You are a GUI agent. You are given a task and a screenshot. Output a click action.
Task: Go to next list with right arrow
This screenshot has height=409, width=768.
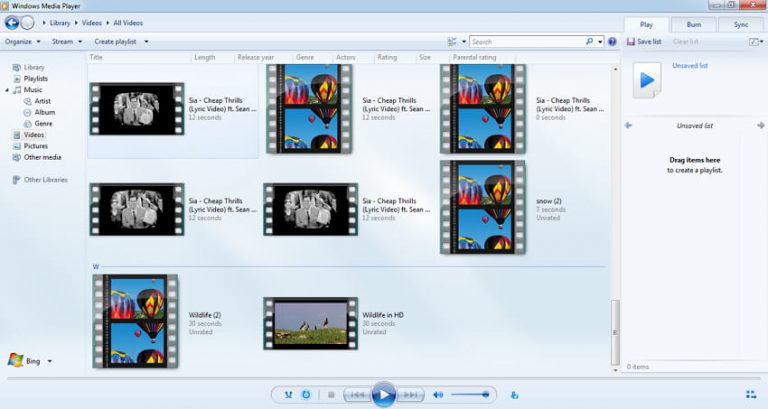pyautogui.click(x=761, y=125)
